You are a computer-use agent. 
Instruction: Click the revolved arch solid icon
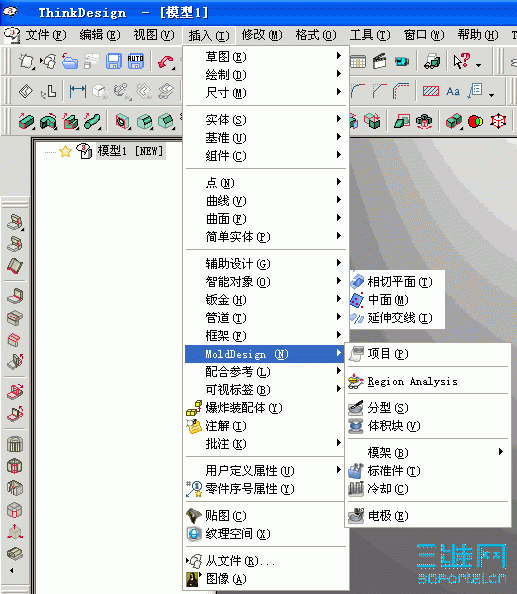point(48,121)
